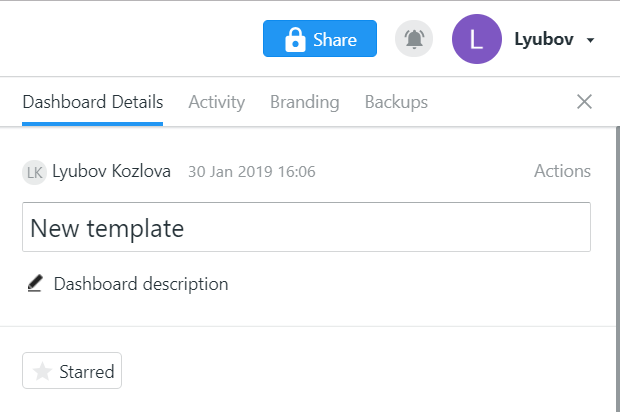Switch to the Branding tab
This screenshot has width=620, height=412.
pos(304,102)
